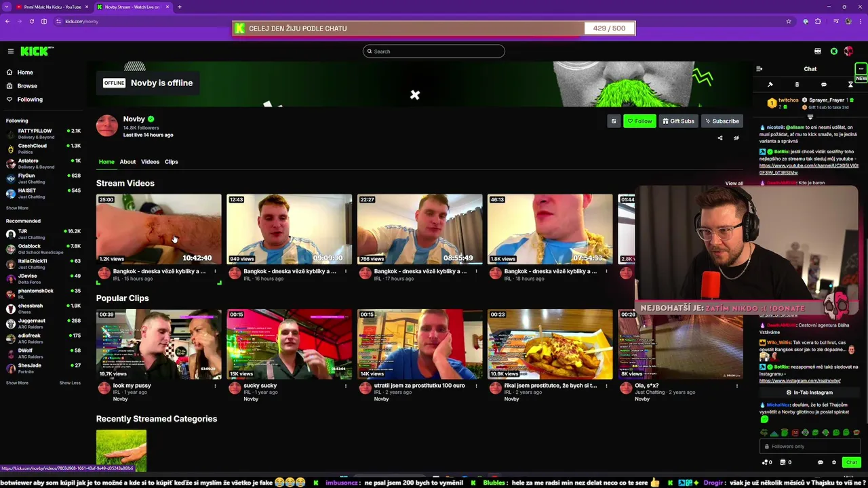The width and height of the screenshot is (868, 488).
Task: Click the green Chat send button
Action: [x=852, y=462]
